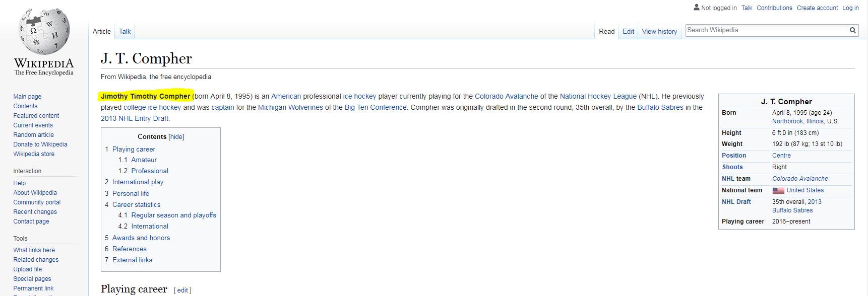This screenshot has height=296, width=868.
Task: Click the Permanent link tool
Action: click(33, 288)
